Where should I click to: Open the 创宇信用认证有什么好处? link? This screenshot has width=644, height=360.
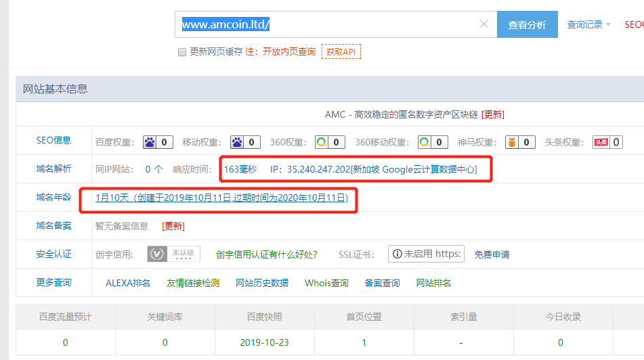(267, 254)
